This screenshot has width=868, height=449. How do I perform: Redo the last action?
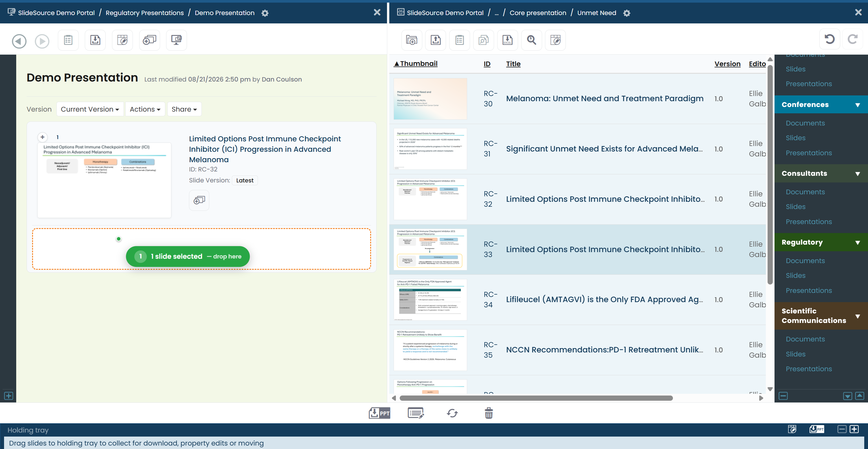852,39
